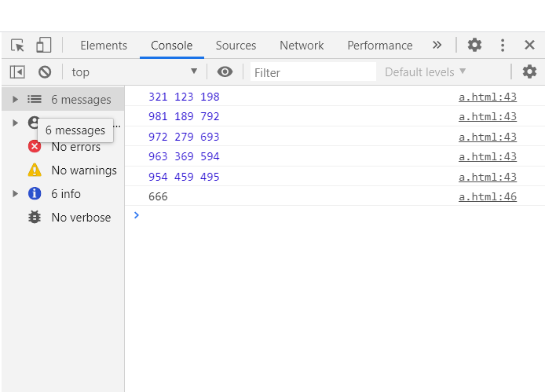Clear console with the ban icon
This screenshot has height=392, width=545.
click(x=45, y=72)
